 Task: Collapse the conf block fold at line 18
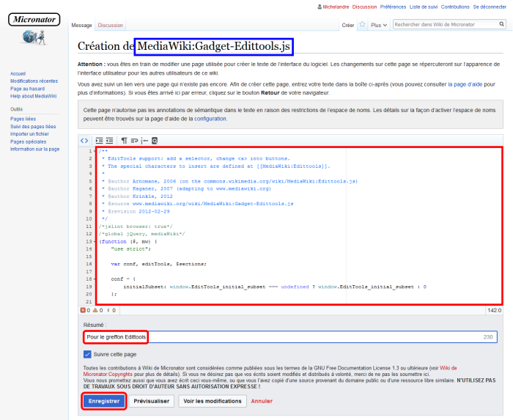click(95, 279)
